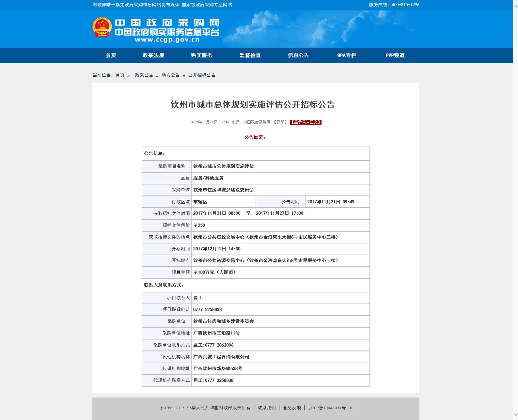Select the ￥250 bid document price
518x420 pixels.
point(199,225)
